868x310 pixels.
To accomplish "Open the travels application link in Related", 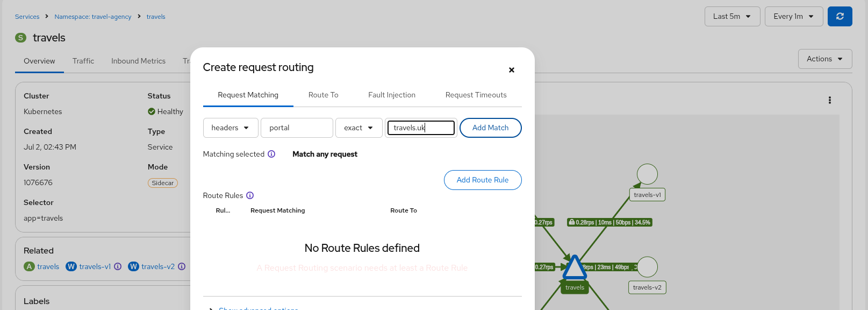I will coord(48,266).
